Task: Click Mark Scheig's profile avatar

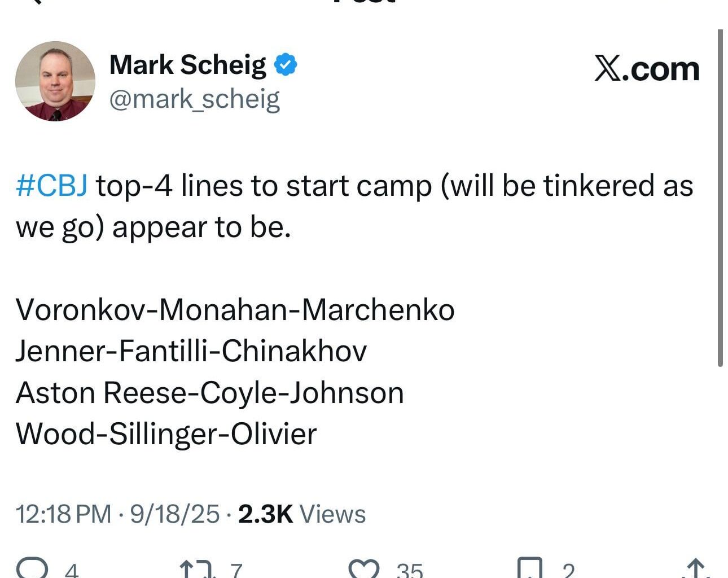Action: click(x=55, y=81)
